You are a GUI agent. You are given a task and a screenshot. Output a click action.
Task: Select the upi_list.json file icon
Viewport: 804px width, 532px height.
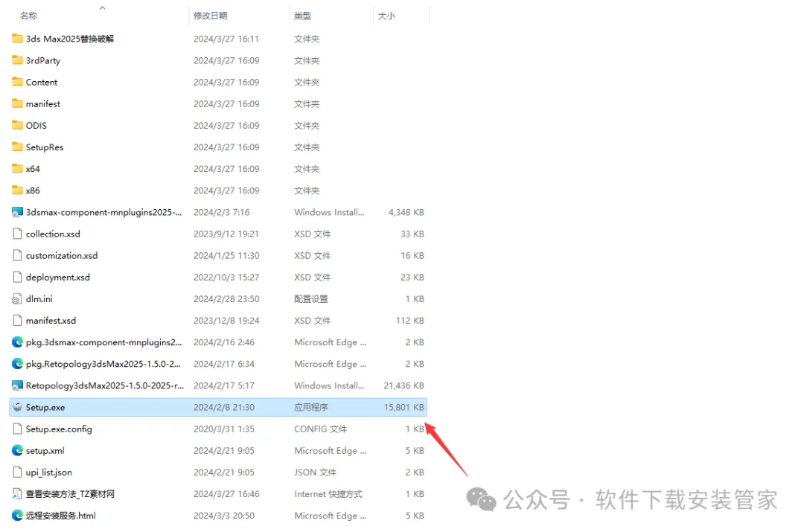(x=17, y=472)
